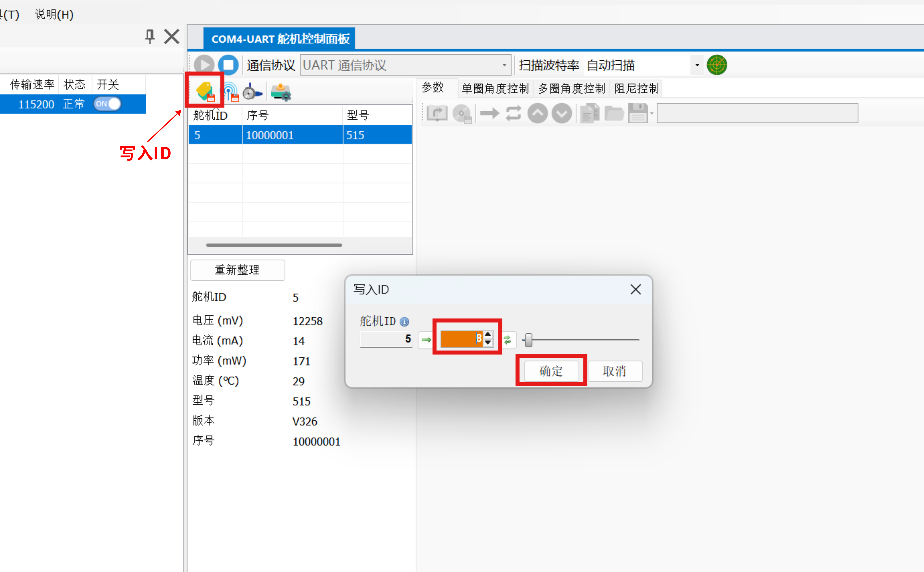The height and width of the screenshot is (572, 924).
Task: Click the green refresh icon beside spinner
Action: (508, 340)
